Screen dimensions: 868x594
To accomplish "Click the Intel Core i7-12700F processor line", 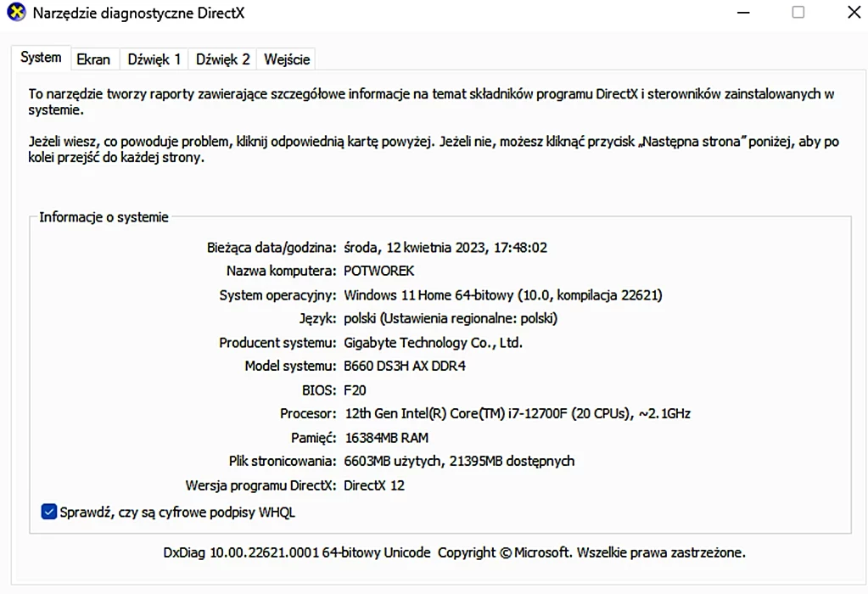I will (517, 413).
